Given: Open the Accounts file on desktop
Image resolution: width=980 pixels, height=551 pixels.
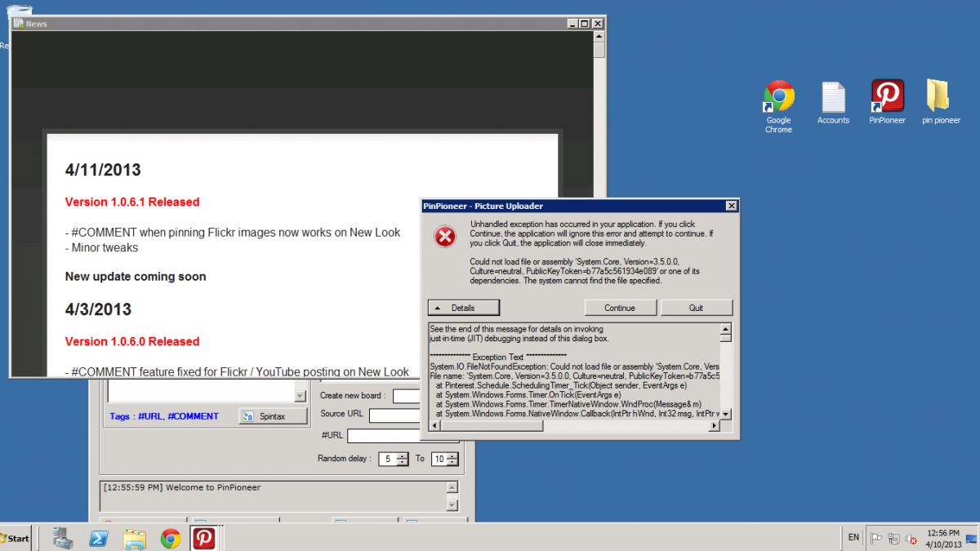Looking at the screenshot, I should [x=833, y=103].
